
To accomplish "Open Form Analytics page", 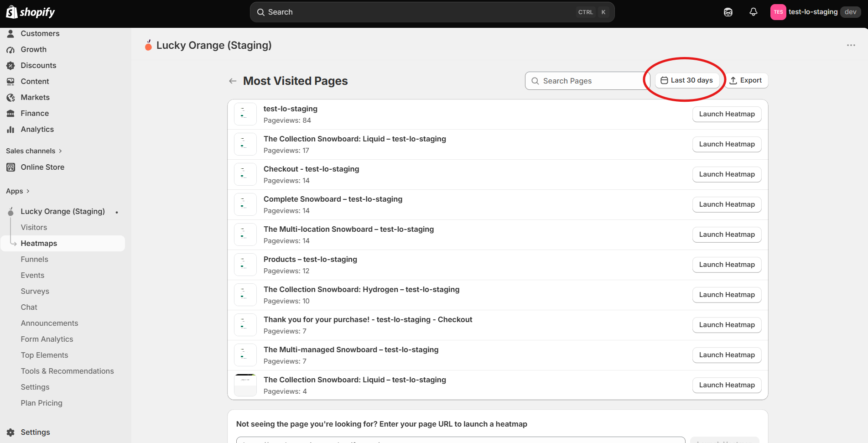I will [x=47, y=339].
